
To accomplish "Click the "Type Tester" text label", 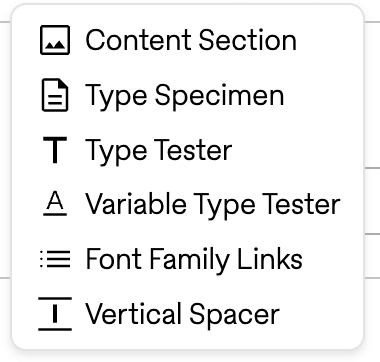I will coord(159,152).
